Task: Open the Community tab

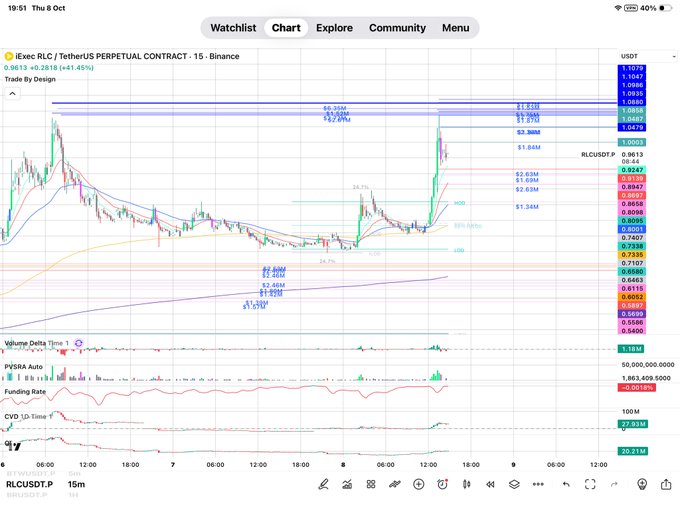Action: tap(397, 28)
